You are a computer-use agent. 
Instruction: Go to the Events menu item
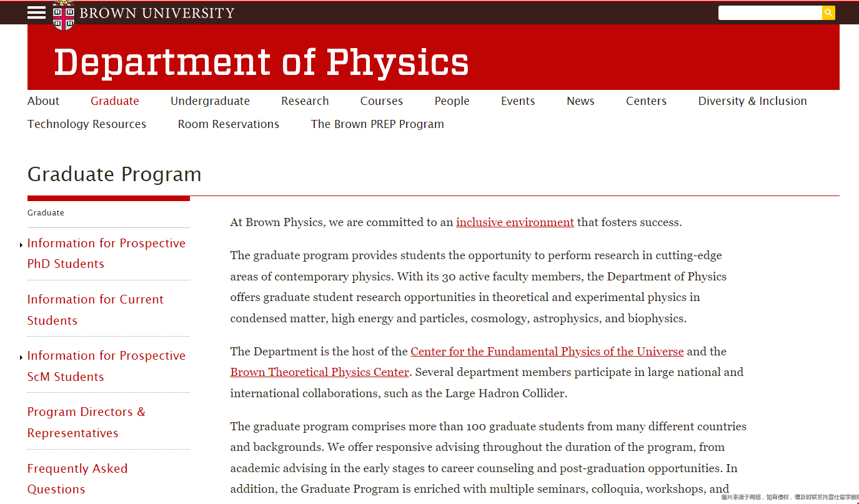[x=518, y=101]
